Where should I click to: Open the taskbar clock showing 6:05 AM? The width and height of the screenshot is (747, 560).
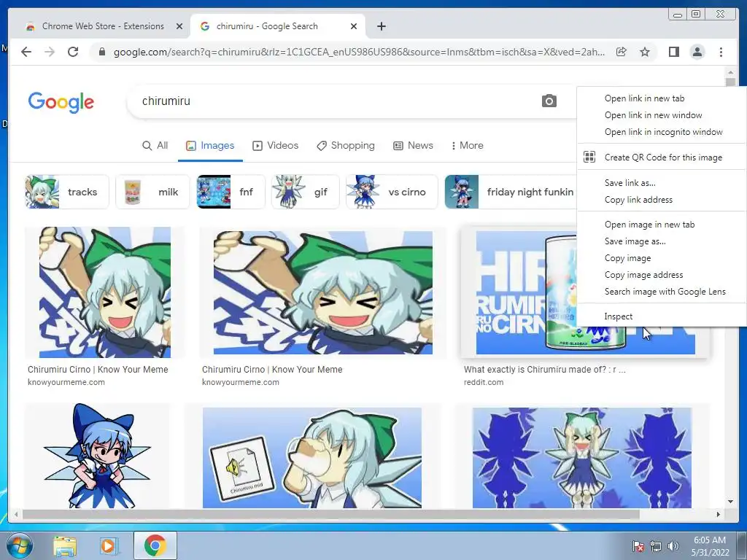[710, 546]
